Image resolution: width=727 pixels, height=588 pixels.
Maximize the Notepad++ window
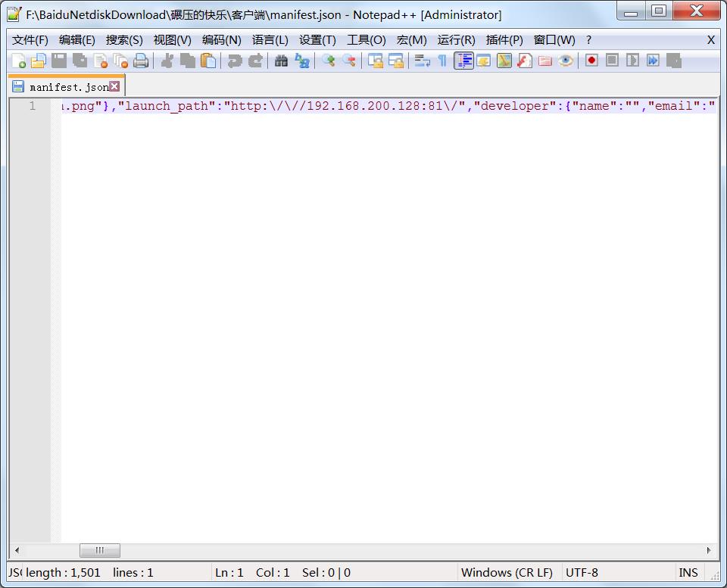658,11
